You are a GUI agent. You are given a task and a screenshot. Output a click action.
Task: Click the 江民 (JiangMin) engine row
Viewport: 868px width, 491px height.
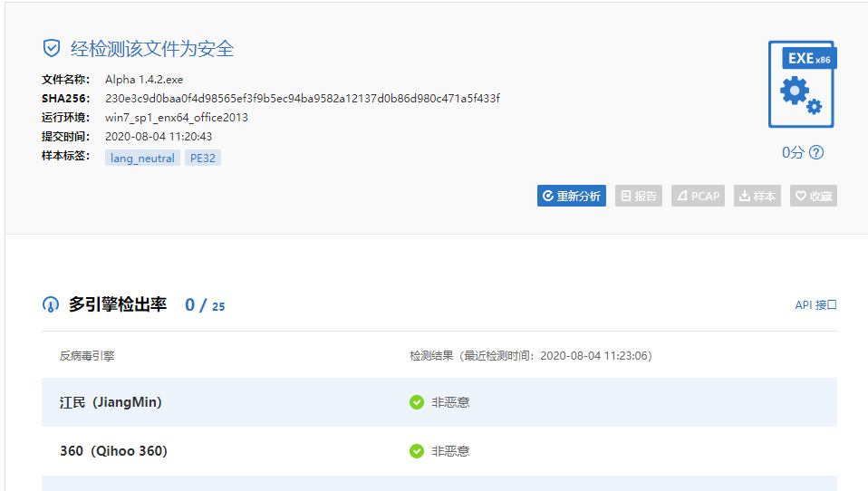click(111, 402)
